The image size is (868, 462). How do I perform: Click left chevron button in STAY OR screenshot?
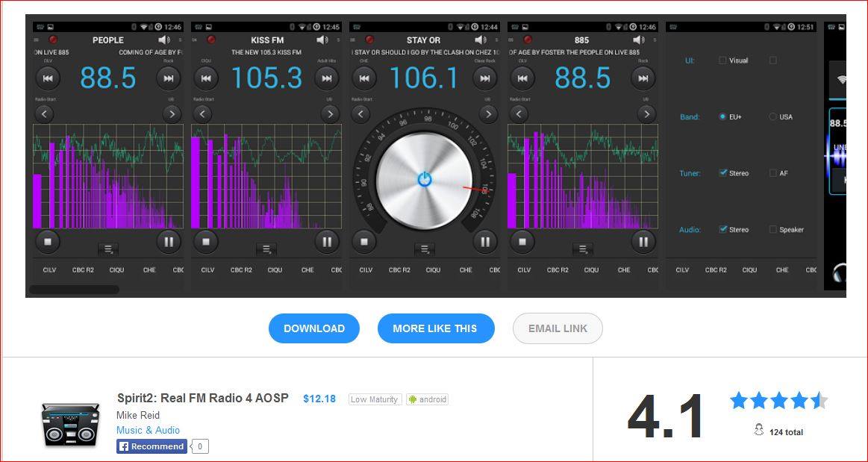click(x=361, y=114)
